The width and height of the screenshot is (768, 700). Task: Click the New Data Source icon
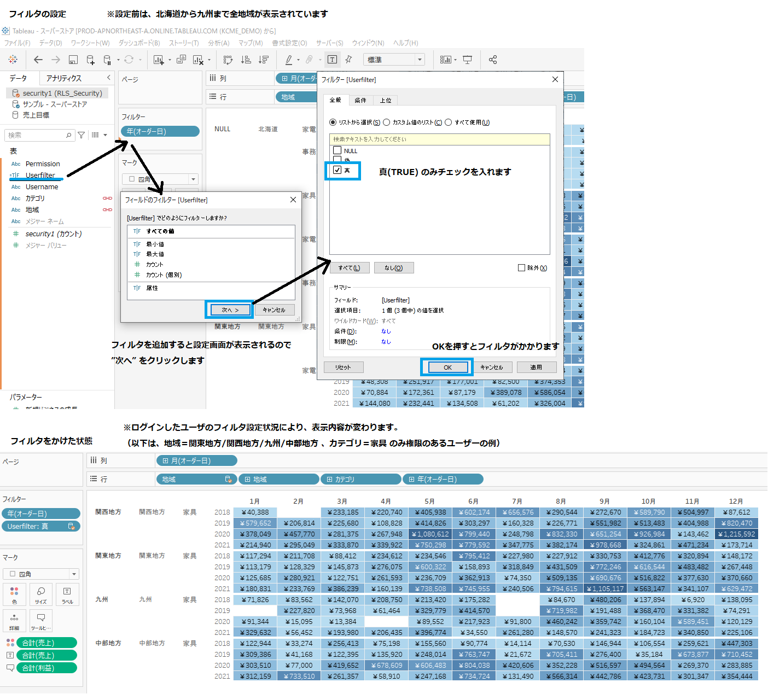pos(90,60)
